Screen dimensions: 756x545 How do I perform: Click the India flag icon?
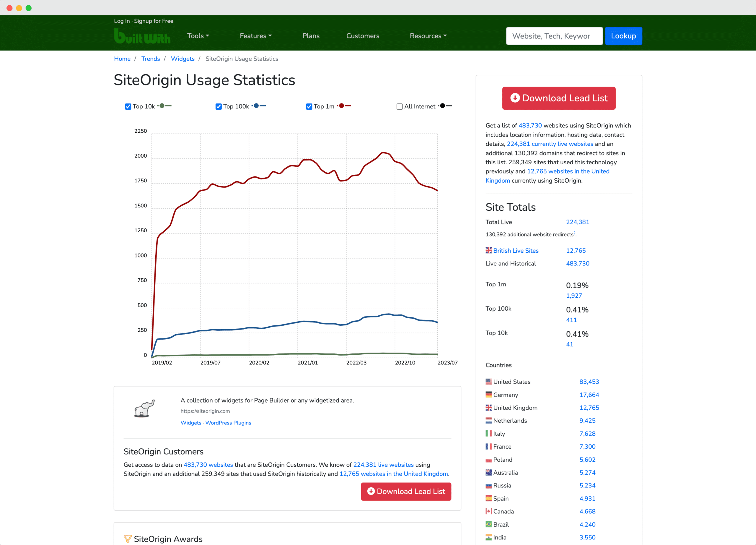pos(488,537)
